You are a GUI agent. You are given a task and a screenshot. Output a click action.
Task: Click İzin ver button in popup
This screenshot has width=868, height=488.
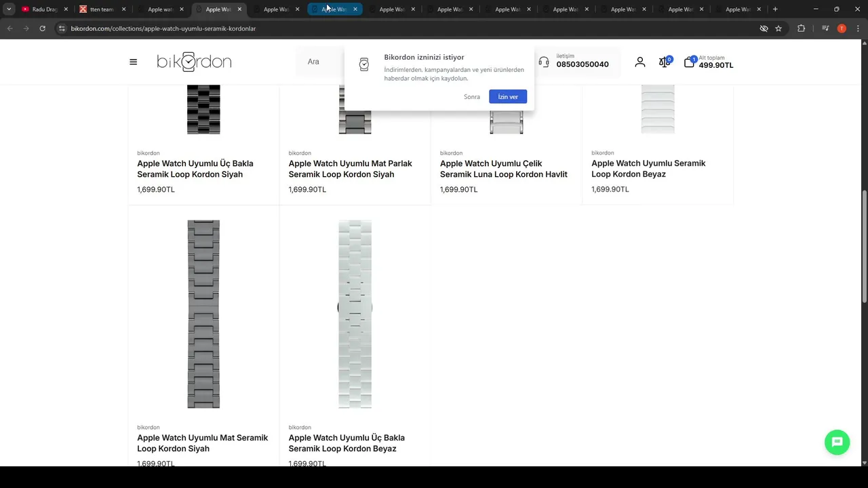click(x=508, y=97)
